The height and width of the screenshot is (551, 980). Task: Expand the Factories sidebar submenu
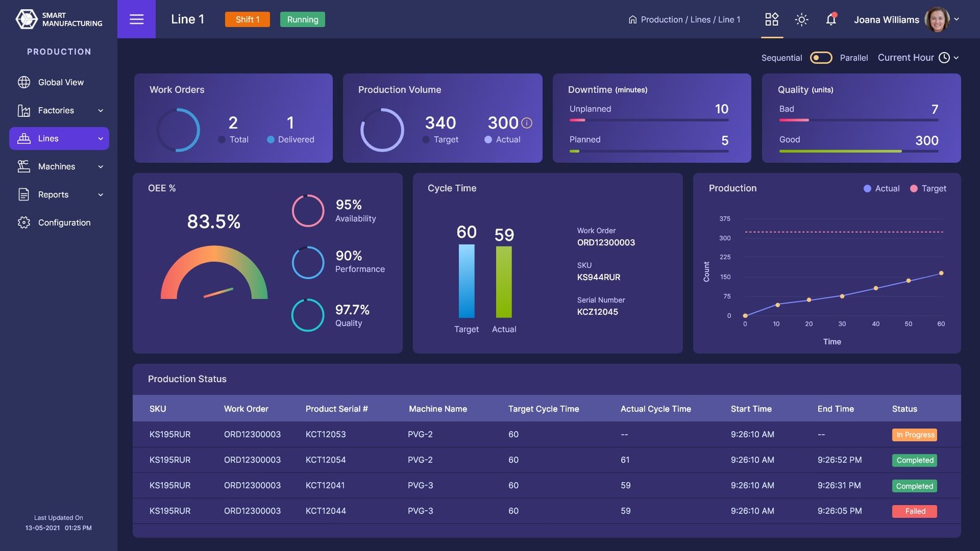(100, 111)
